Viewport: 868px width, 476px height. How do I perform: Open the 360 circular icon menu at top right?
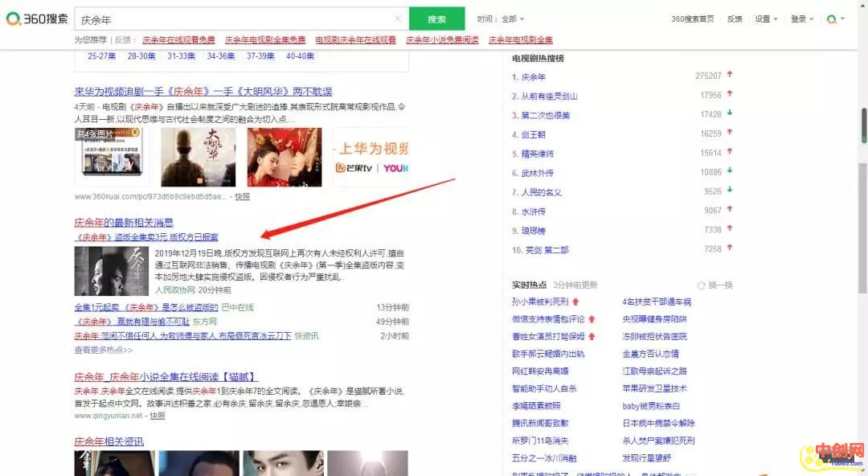[x=834, y=19]
